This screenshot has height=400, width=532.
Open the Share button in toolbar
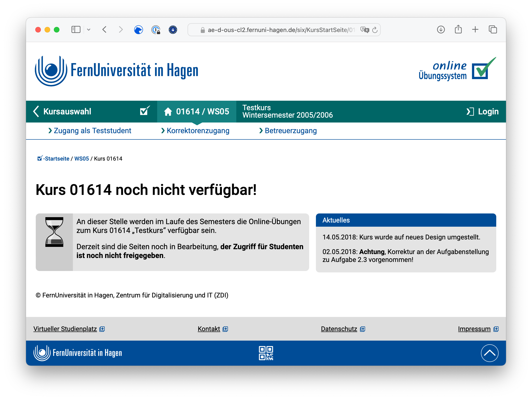458,29
